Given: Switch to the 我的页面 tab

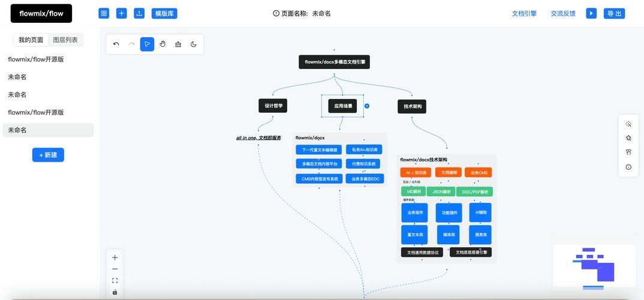Looking at the screenshot, I should (31, 40).
